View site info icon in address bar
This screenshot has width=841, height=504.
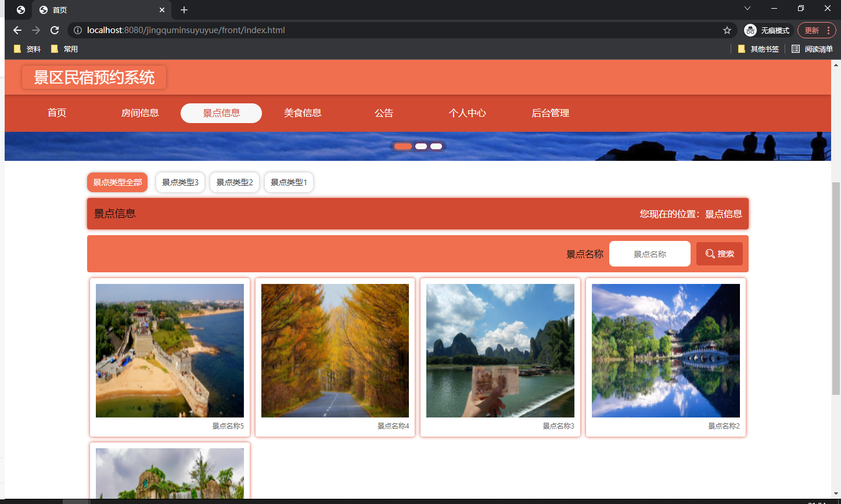78,30
